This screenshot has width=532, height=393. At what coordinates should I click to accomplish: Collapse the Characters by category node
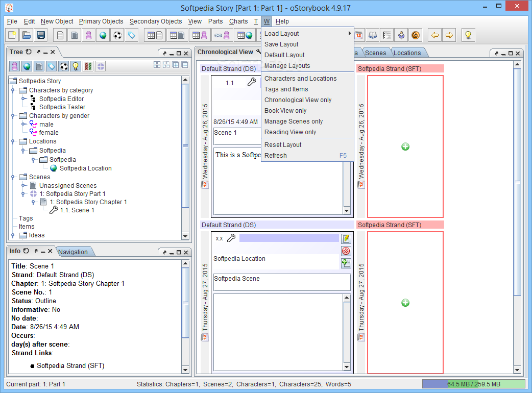pyautogui.click(x=13, y=90)
